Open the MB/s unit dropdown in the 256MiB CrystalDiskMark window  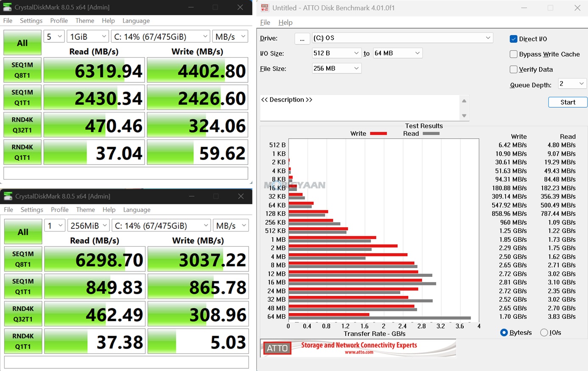(231, 226)
